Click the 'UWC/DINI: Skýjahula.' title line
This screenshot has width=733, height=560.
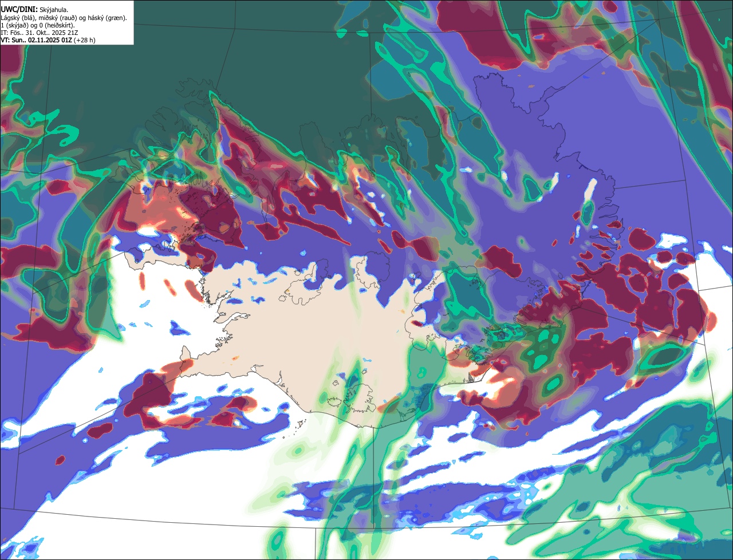tap(34, 10)
